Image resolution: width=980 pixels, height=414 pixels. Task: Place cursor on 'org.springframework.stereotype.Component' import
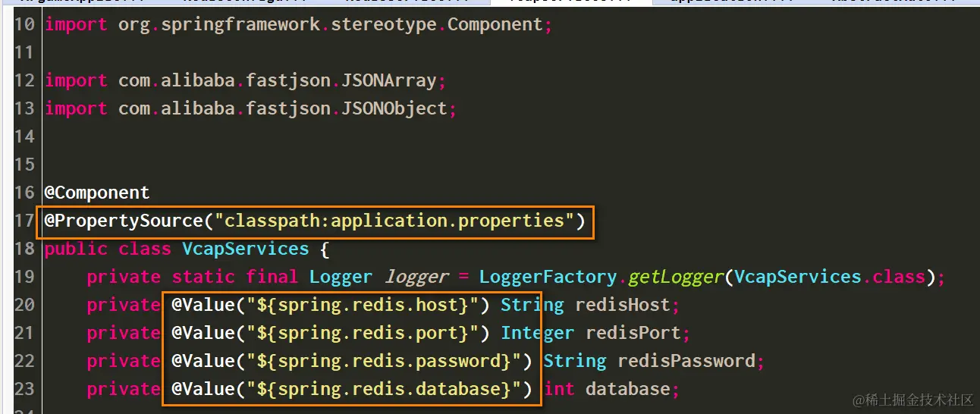click(x=331, y=25)
